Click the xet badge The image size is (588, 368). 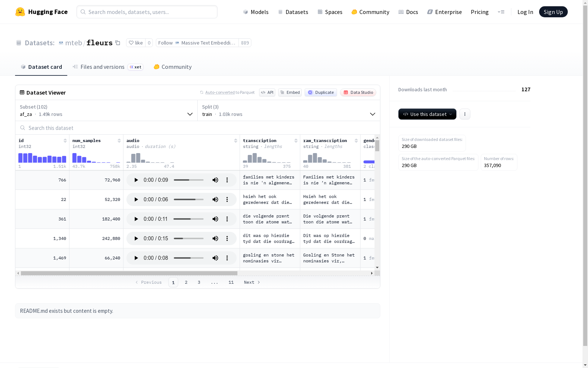(136, 67)
